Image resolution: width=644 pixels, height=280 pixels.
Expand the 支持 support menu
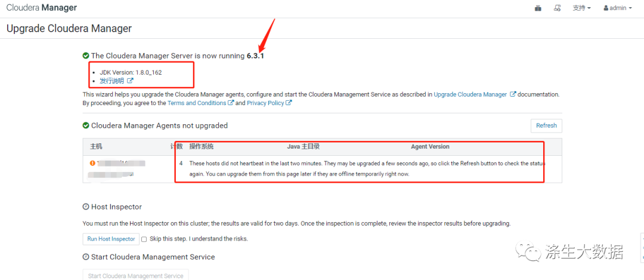[581, 8]
